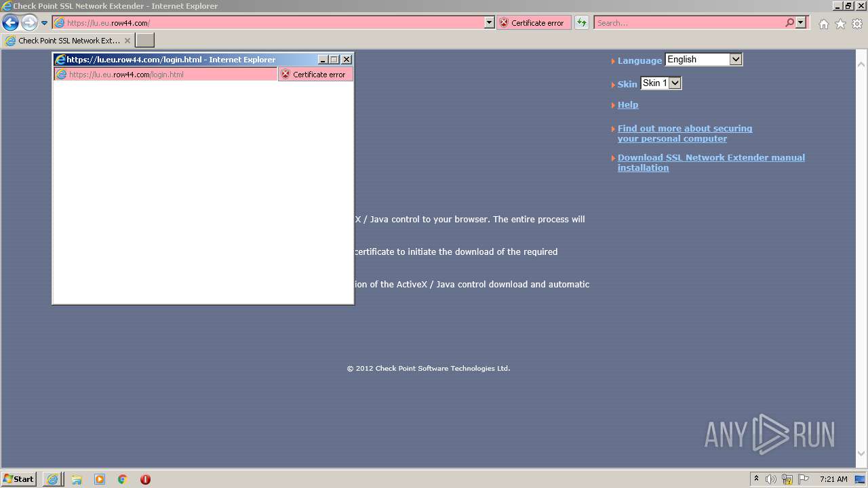Open Internet Explorer from the taskbar

[x=52, y=479]
